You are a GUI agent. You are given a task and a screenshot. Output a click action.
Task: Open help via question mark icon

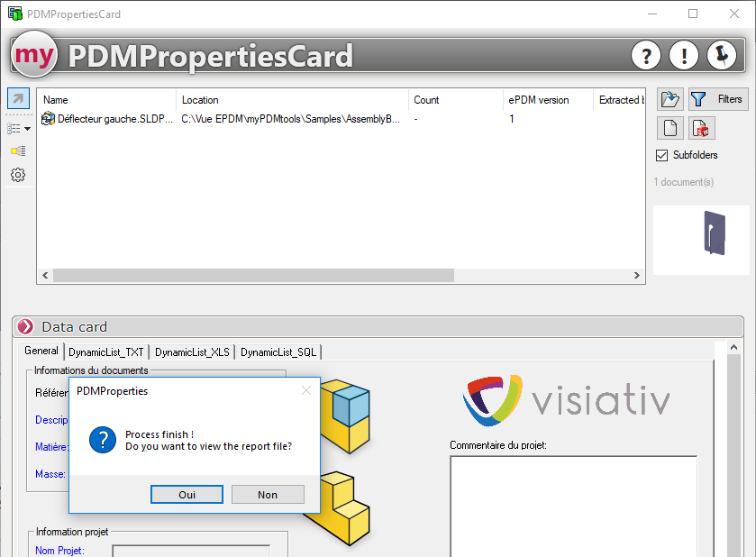click(646, 56)
